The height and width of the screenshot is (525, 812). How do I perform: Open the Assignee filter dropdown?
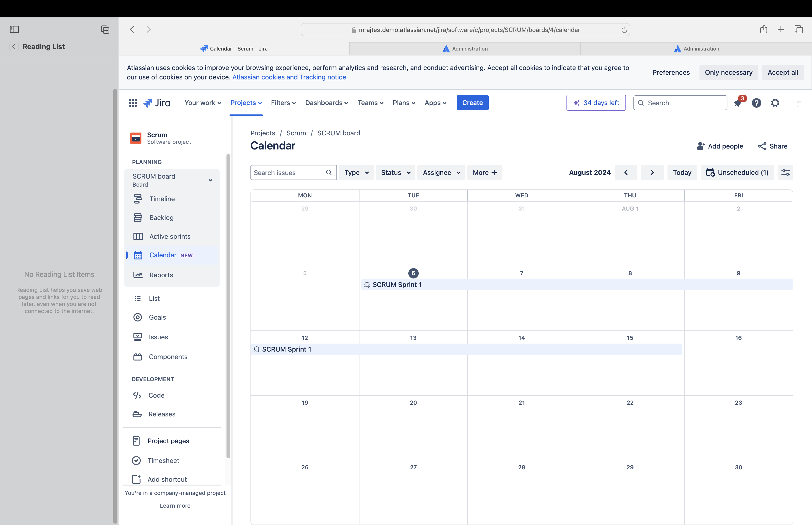pos(441,172)
